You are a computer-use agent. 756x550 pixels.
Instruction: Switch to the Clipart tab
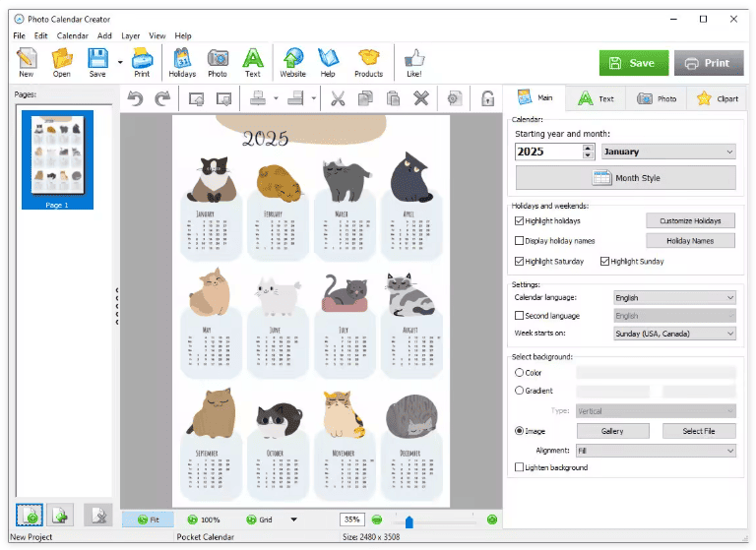pyautogui.click(x=718, y=98)
